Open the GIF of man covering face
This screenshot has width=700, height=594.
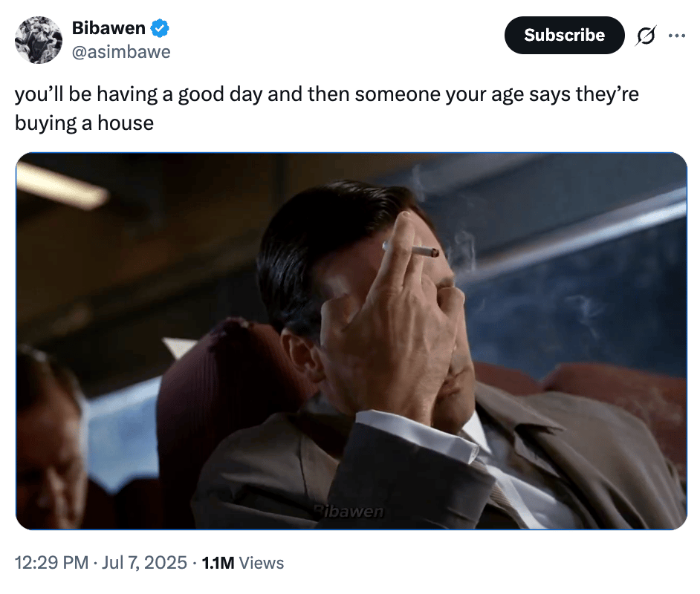pyautogui.click(x=351, y=341)
